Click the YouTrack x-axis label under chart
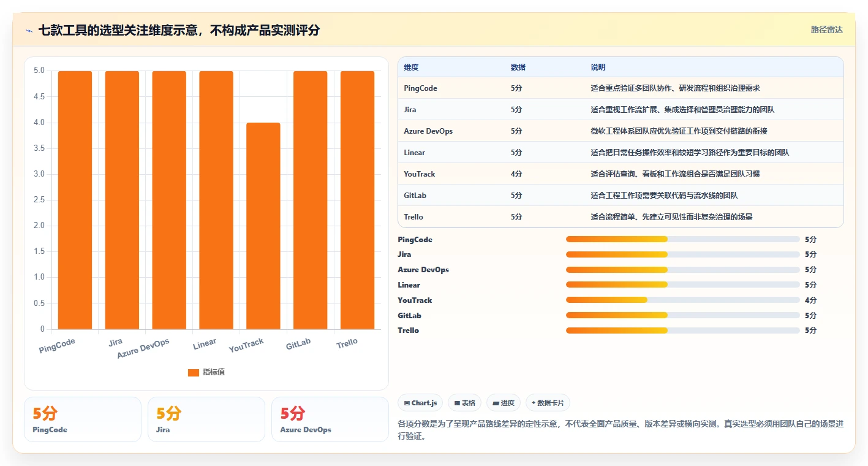 point(246,345)
